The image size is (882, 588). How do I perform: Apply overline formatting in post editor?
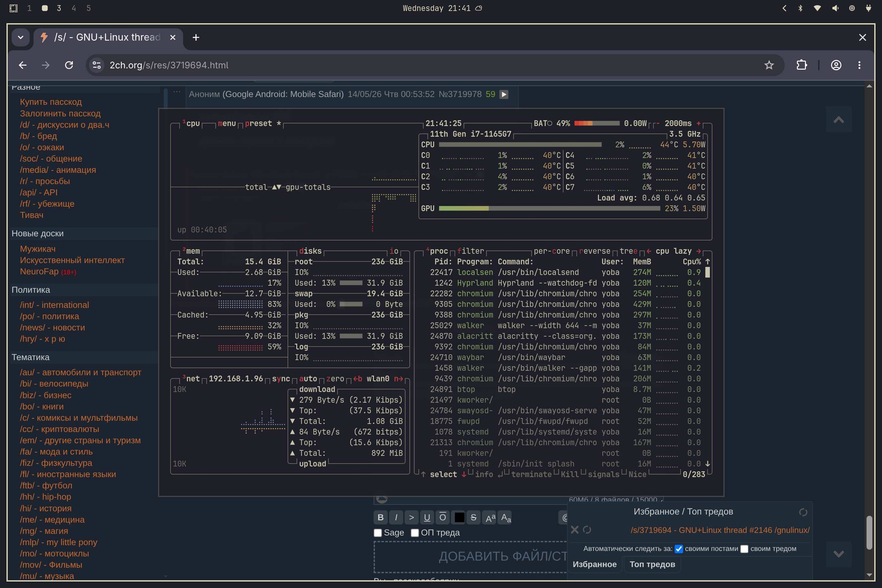coord(443,517)
